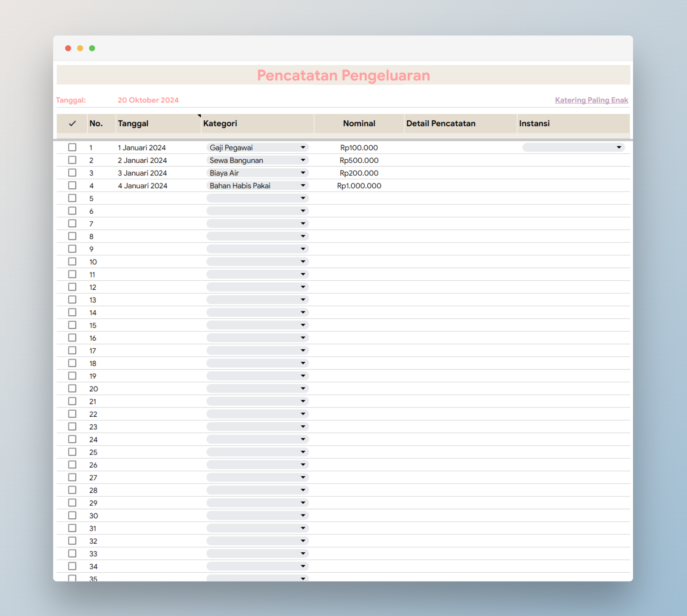Screen dimensions: 687x616
Task: Check the box in row 10
Action: coord(72,262)
